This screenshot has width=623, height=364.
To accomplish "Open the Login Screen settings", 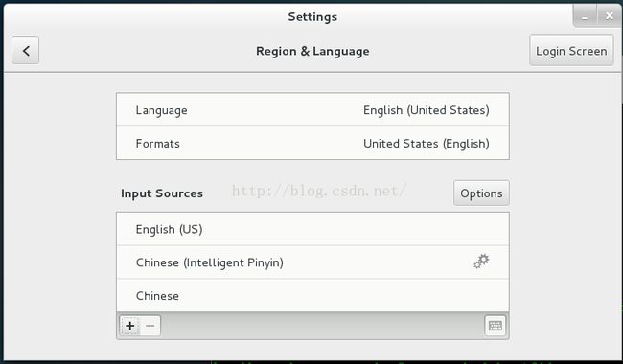I will tap(571, 51).
